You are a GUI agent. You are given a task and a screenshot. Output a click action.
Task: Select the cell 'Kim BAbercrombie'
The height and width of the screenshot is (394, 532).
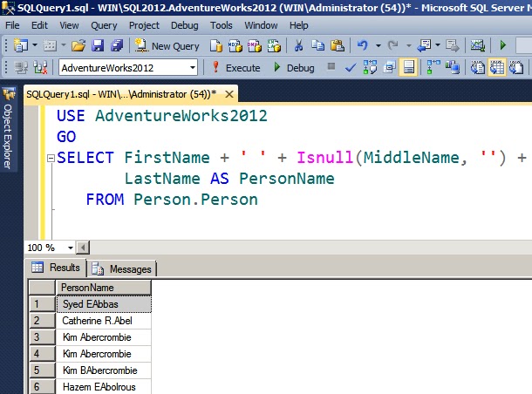(104, 370)
